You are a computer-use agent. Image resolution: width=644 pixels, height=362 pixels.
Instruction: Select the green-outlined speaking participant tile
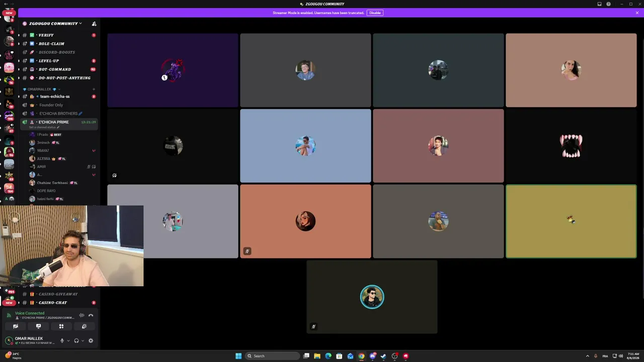[571, 221]
